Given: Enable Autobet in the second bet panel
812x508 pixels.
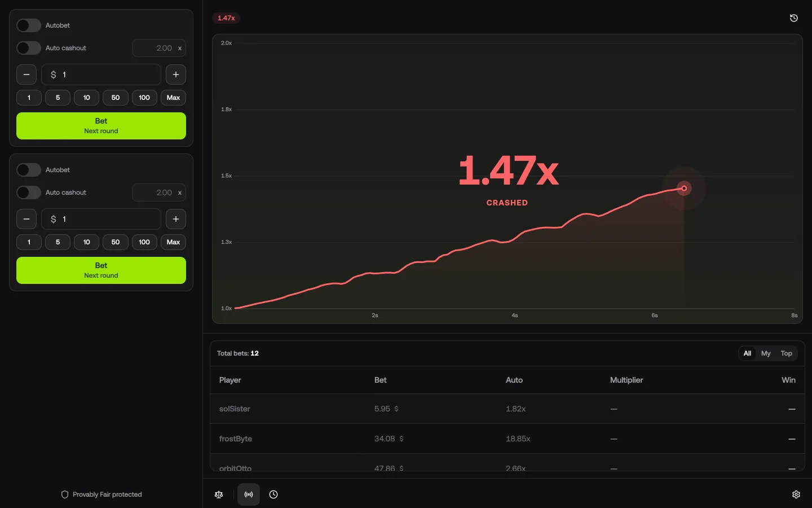Looking at the screenshot, I should point(29,170).
